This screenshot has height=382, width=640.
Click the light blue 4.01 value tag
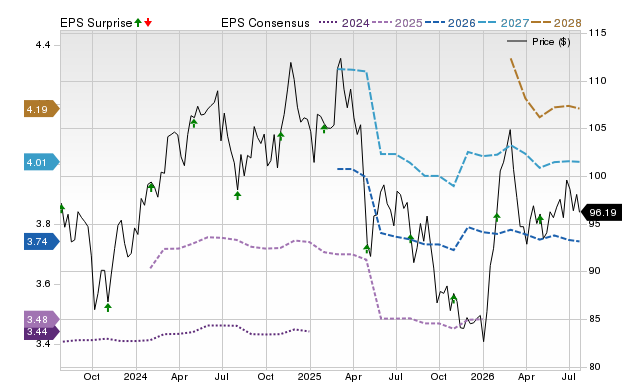(x=42, y=162)
